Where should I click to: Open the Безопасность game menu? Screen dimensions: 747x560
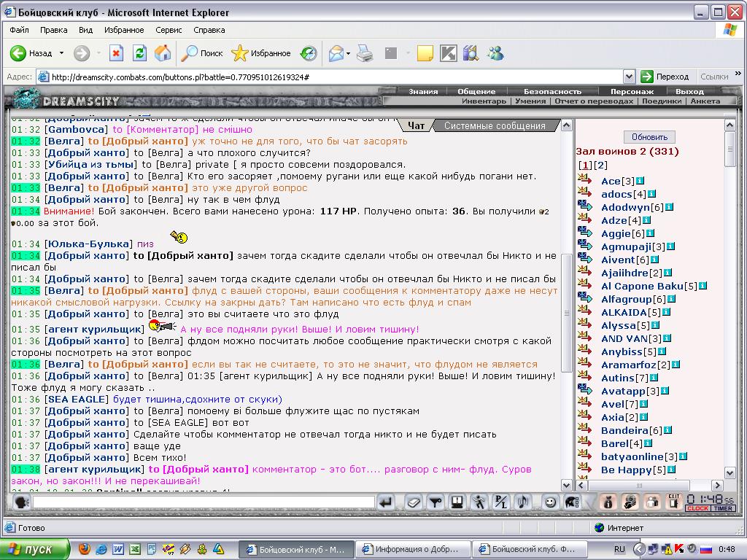coord(553,91)
